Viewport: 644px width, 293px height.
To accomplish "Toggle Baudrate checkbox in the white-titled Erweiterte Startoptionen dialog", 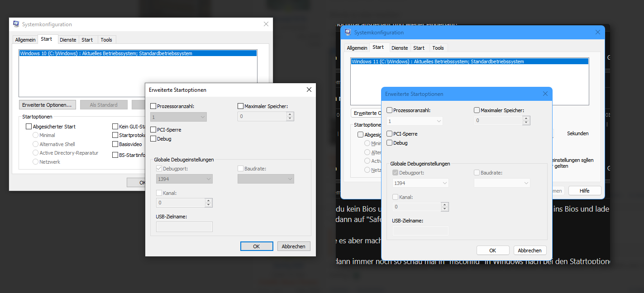I will [x=241, y=169].
